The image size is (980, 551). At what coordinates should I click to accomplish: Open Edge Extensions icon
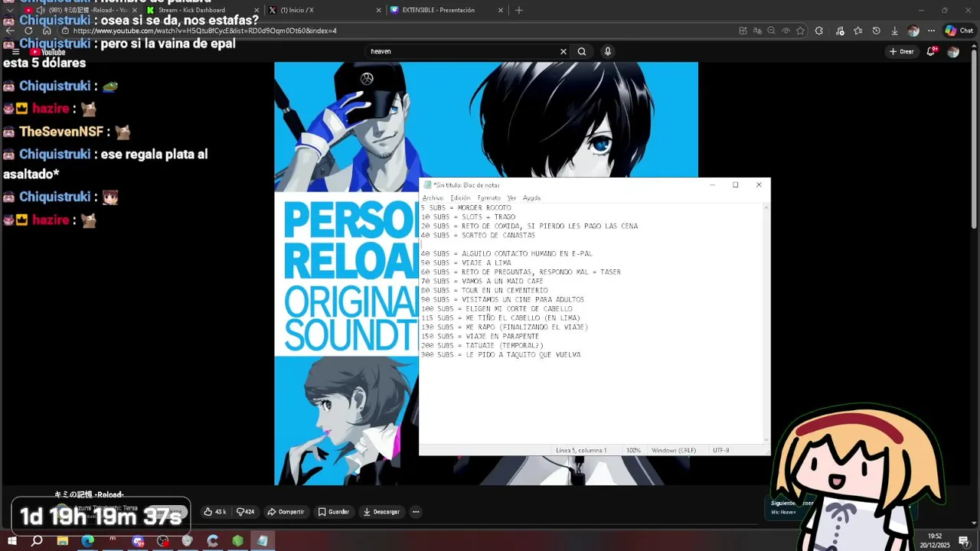coord(819,31)
